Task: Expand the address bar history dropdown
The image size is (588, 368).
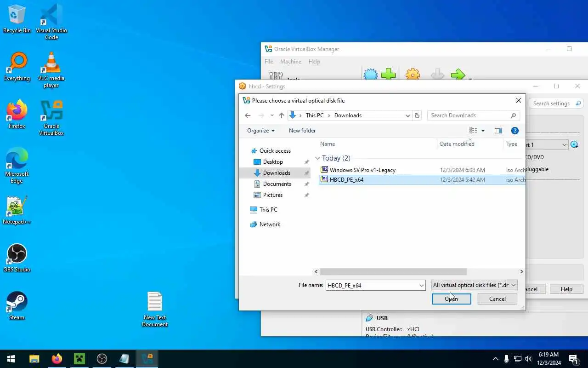Action: tap(407, 115)
